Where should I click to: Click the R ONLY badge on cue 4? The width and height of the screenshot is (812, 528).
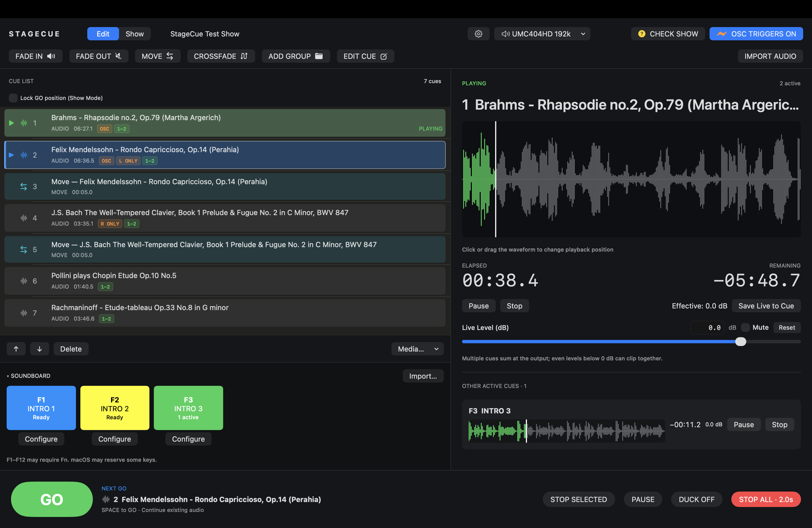110,224
